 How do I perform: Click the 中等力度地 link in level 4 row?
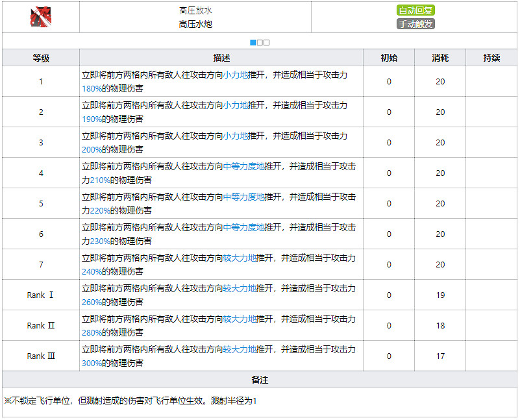click(x=244, y=167)
